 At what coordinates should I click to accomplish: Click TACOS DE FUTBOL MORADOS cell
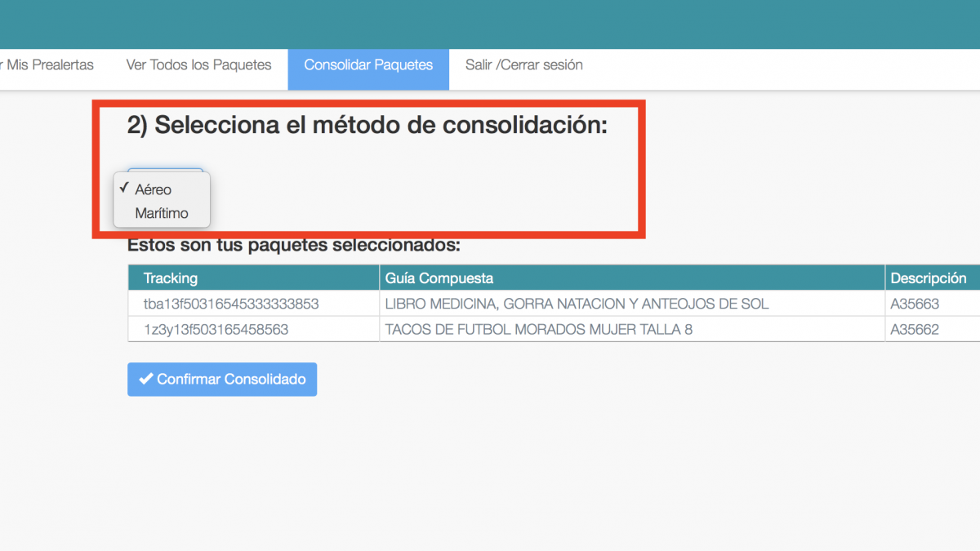[x=632, y=330]
